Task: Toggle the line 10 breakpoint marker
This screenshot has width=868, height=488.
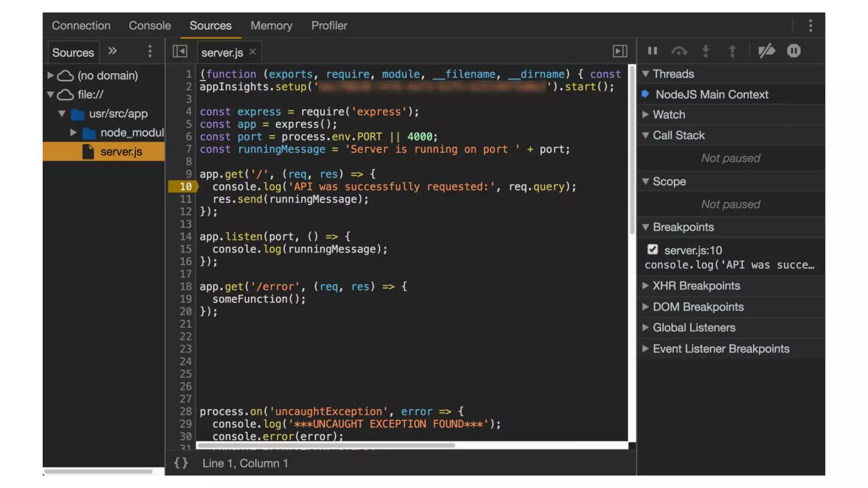Action: pyautogui.click(x=184, y=186)
